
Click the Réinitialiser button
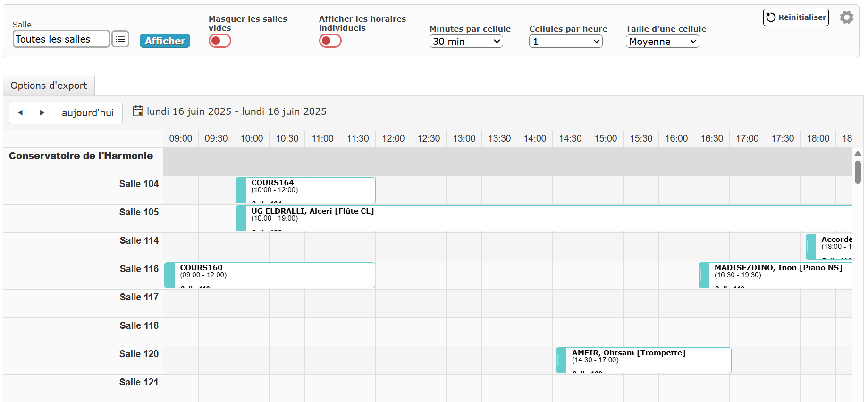796,17
